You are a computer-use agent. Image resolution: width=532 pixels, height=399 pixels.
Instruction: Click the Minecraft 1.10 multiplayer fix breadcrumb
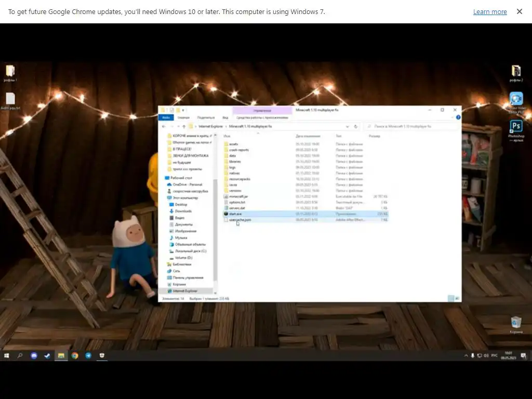click(250, 126)
